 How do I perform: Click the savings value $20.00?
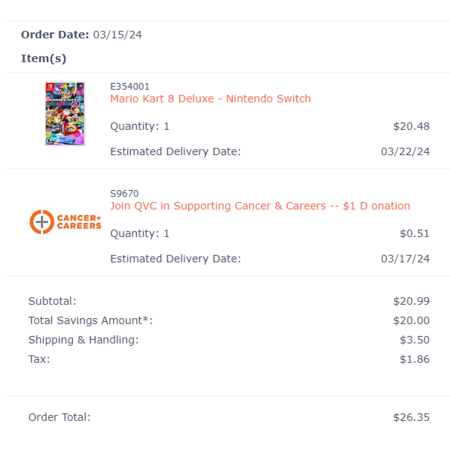coord(411,320)
